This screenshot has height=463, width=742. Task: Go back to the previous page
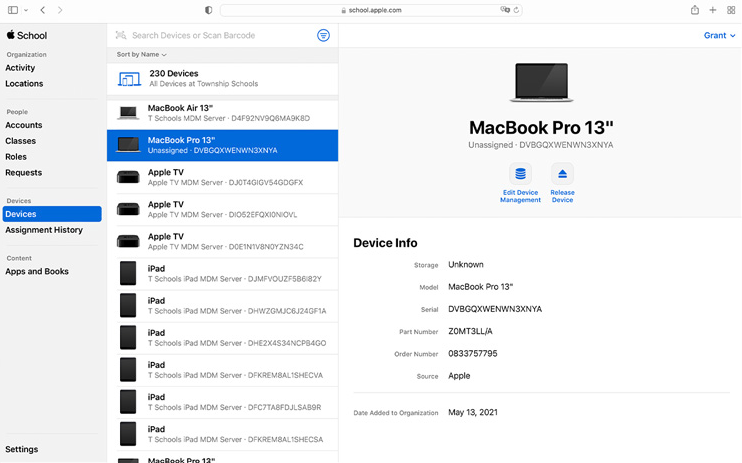coord(43,10)
